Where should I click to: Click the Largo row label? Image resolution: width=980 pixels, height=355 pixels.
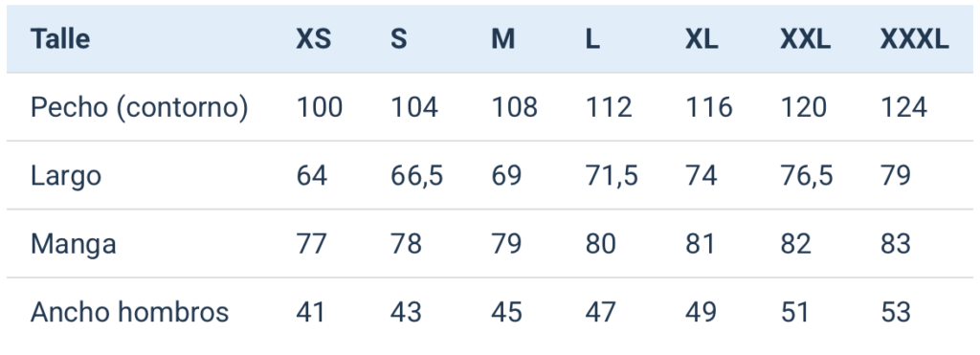(66, 176)
